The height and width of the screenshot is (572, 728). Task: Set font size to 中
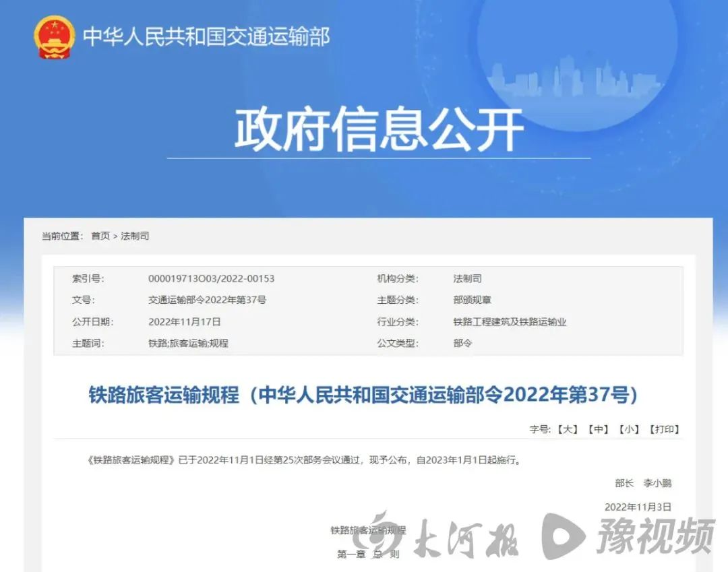[x=597, y=429]
